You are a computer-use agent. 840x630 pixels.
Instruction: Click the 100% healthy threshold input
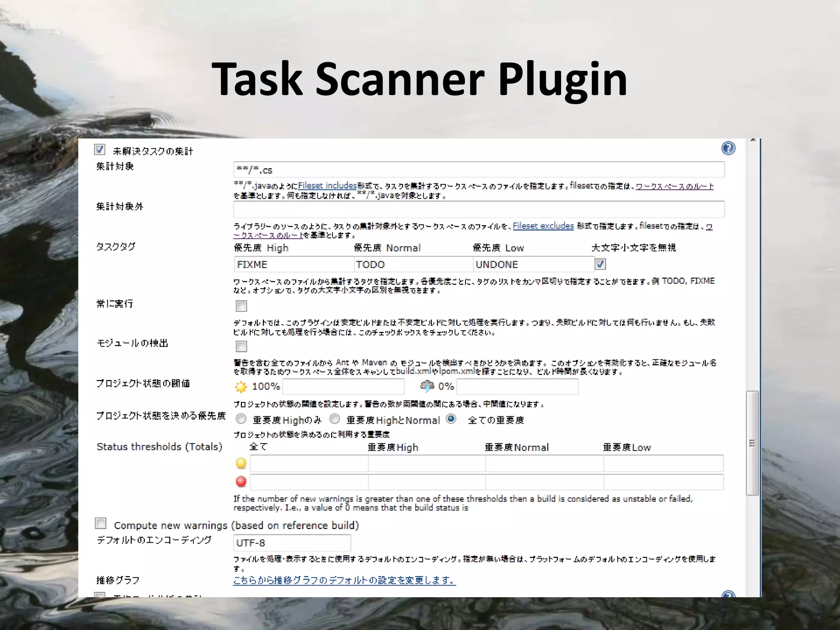click(343, 387)
